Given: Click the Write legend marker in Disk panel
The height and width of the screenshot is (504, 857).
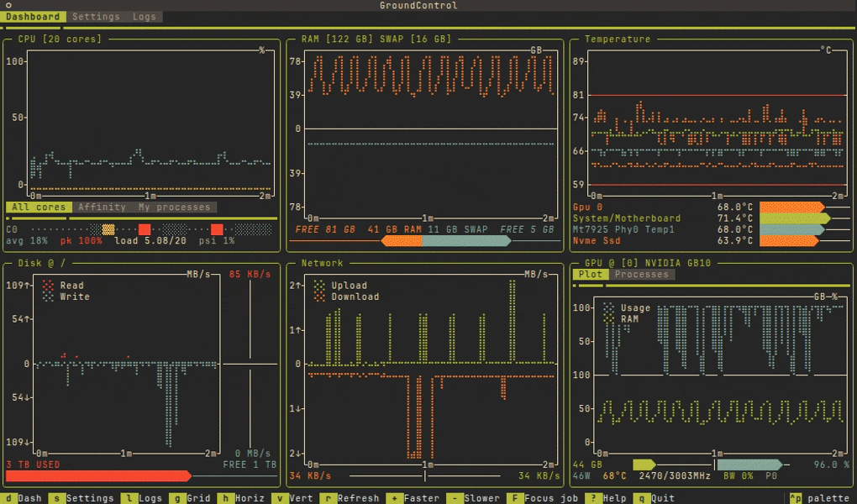Looking at the screenshot, I should click(x=48, y=297).
